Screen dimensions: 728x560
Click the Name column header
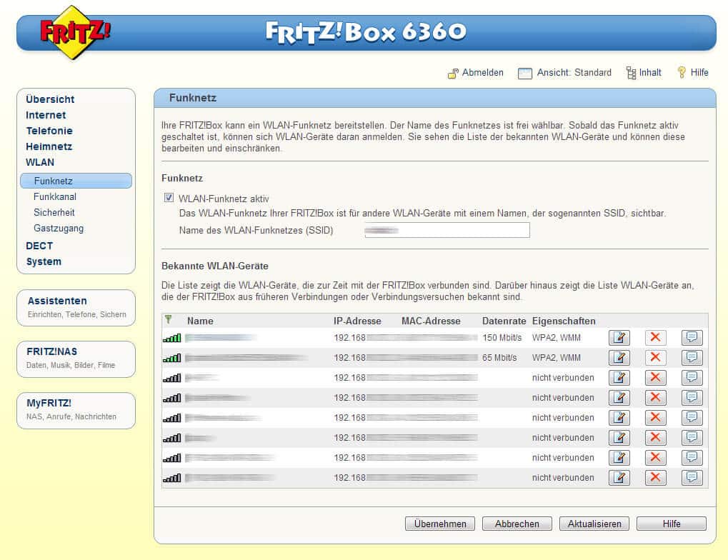(200, 321)
